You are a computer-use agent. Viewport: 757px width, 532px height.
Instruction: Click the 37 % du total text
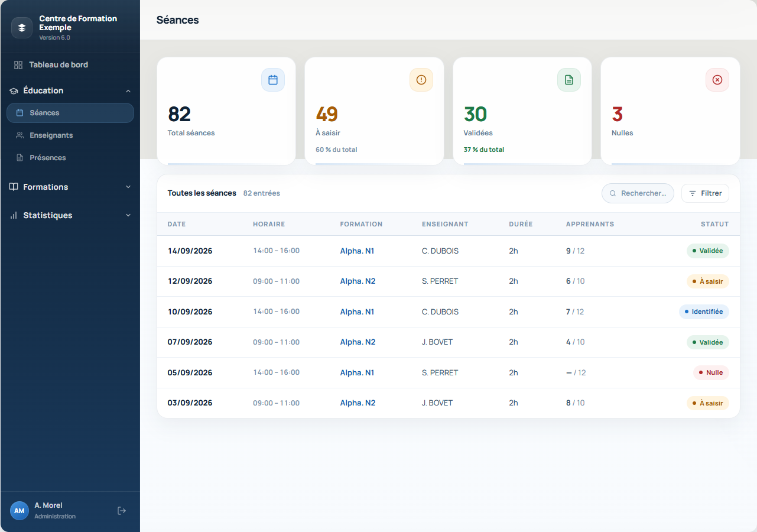[x=484, y=150]
